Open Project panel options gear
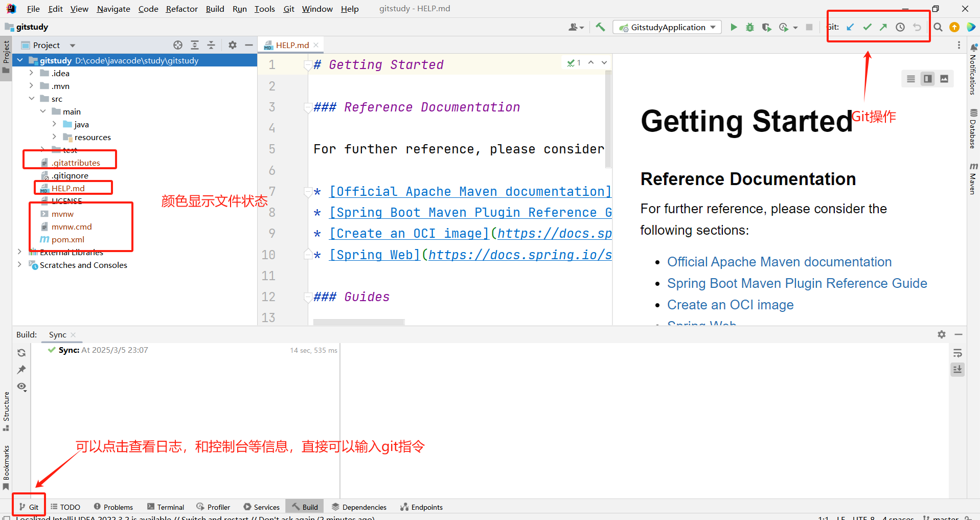980x520 pixels. point(233,45)
